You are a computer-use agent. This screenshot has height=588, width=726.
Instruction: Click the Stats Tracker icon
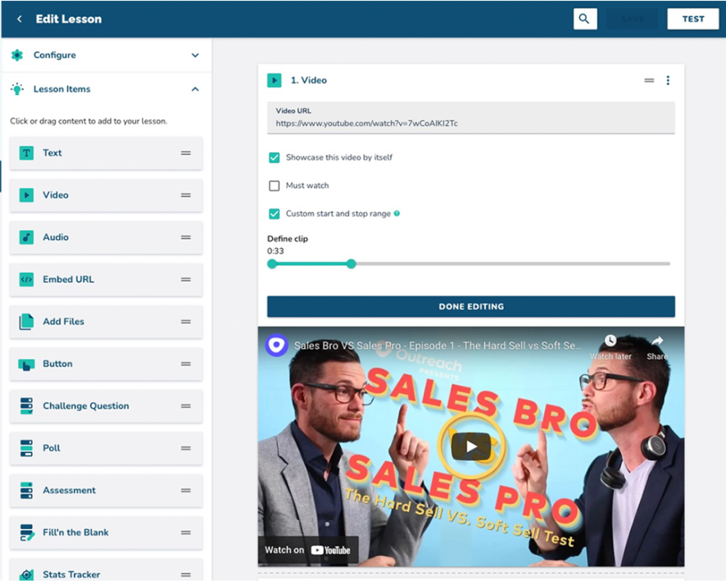click(26, 575)
